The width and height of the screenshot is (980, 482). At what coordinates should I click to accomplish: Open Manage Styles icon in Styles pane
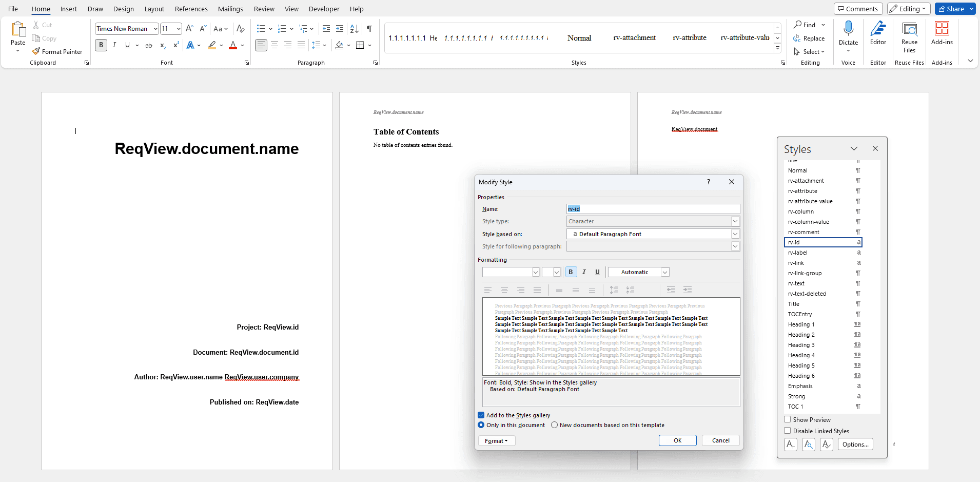pos(827,445)
